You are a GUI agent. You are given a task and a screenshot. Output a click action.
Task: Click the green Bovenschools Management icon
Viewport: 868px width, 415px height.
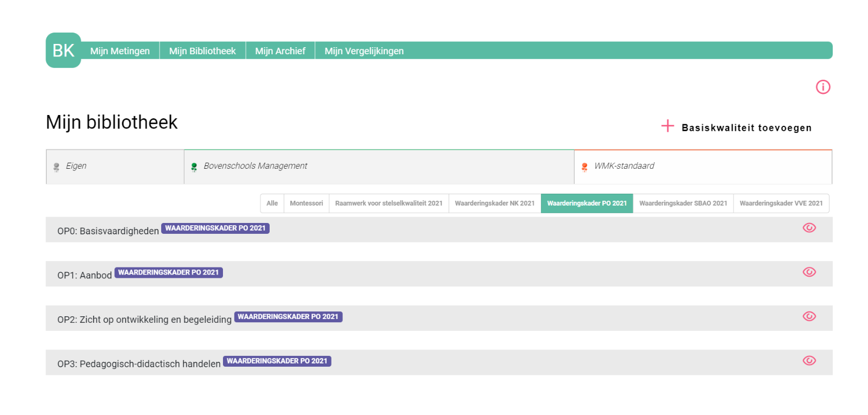(194, 167)
